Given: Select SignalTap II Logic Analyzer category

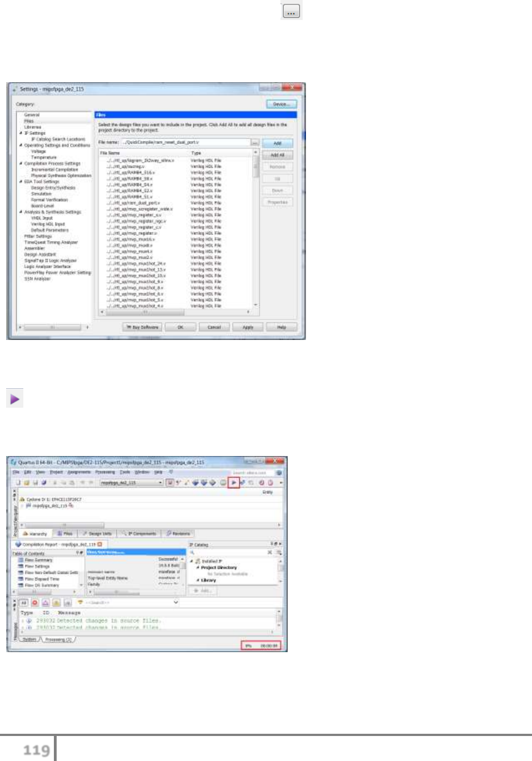Looking at the screenshot, I should 51,261.
